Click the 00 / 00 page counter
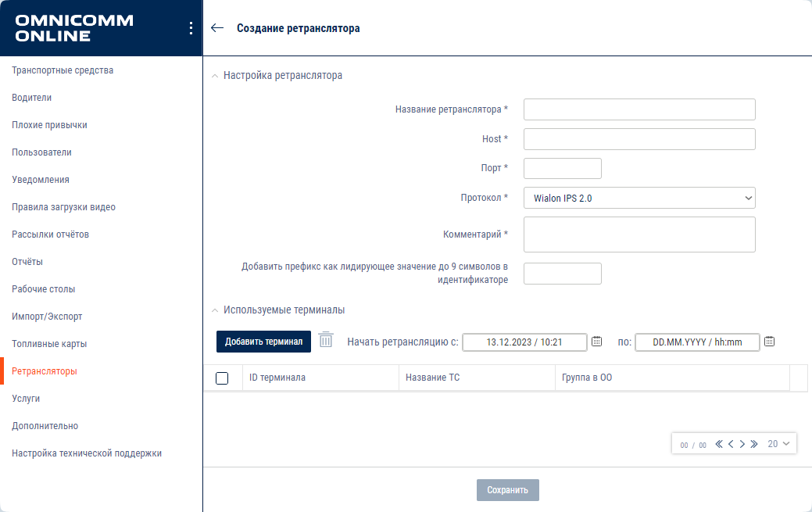This screenshot has height=512, width=812. click(x=693, y=445)
